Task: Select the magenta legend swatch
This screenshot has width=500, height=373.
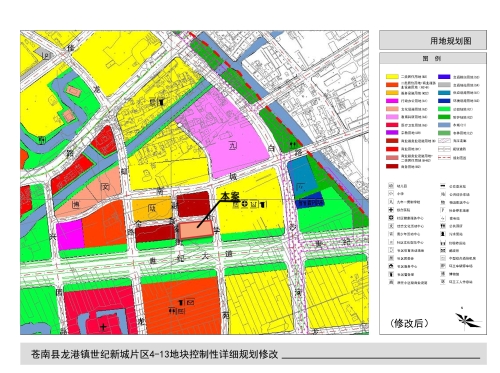Action: pos(392,101)
